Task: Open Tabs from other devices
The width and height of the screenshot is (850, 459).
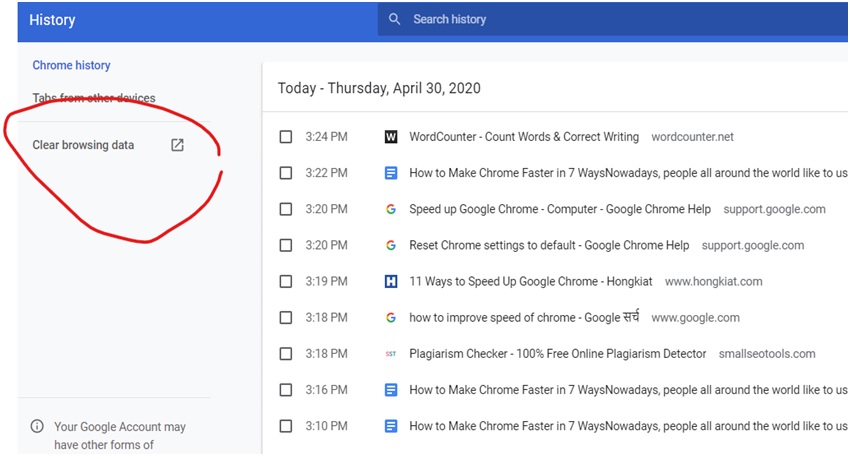Action: pyautogui.click(x=94, y=98)
